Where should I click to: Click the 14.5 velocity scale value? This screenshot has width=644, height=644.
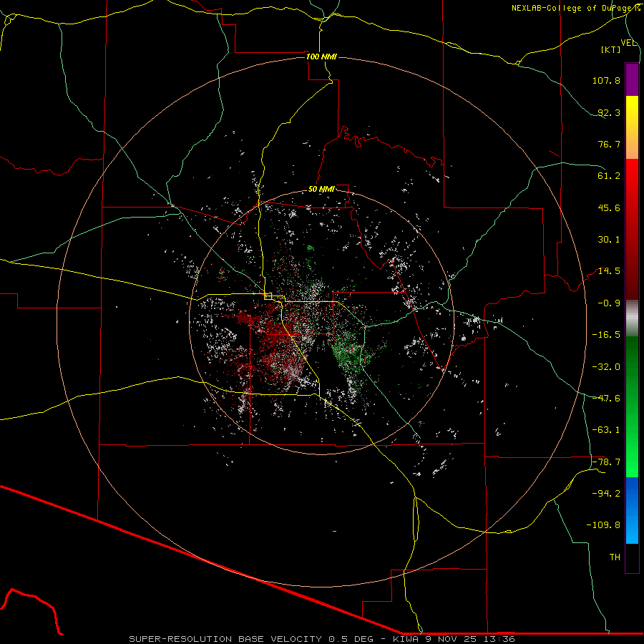[609, 271]
